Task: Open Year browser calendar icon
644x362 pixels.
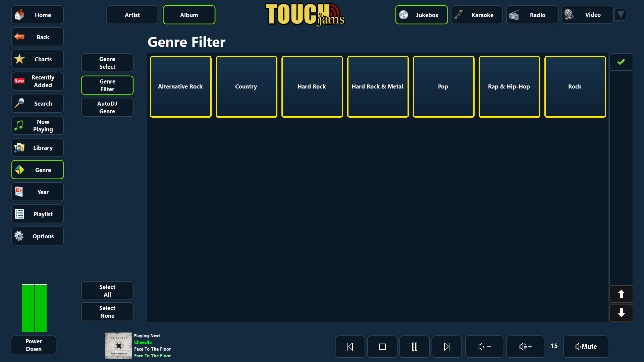Action: tap(19, 192)
